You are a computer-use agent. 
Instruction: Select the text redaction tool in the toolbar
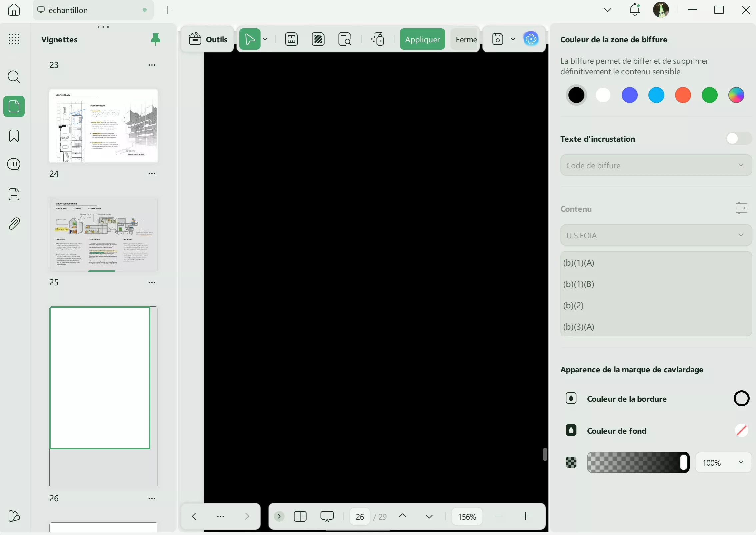[x=291, y=39]
